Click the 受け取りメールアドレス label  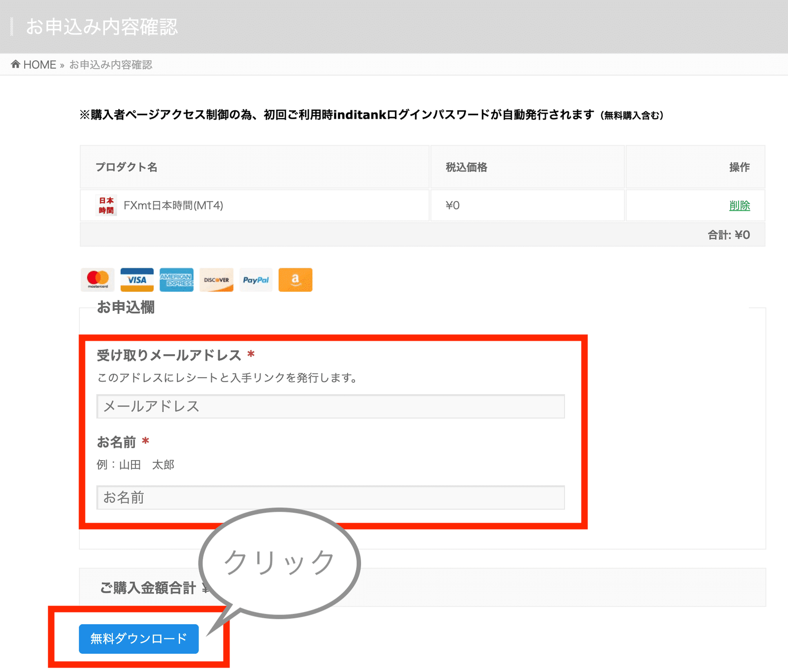[x=169, y=355]
